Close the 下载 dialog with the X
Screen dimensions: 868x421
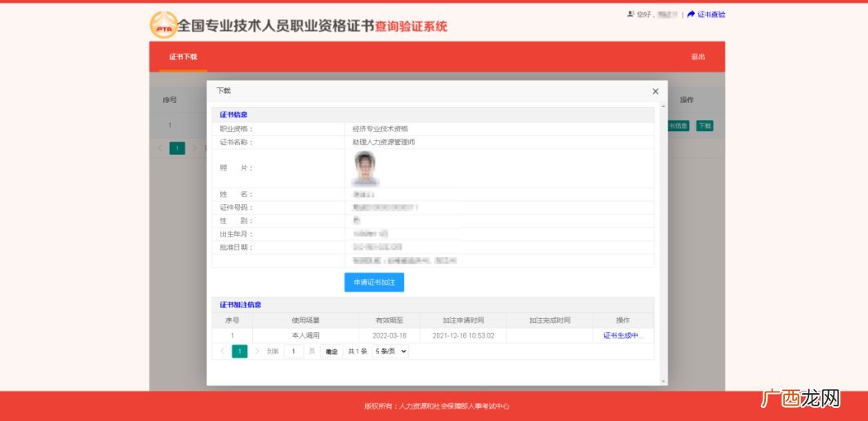tap(656, 91)
